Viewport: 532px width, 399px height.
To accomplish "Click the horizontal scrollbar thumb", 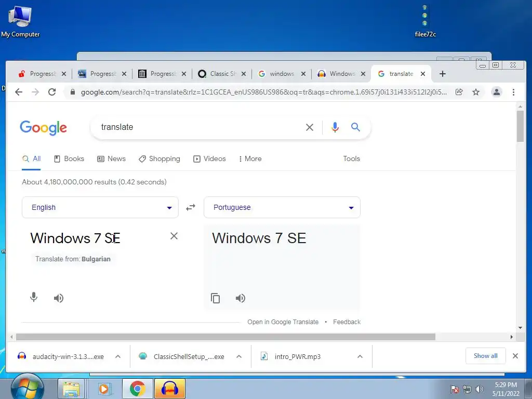I will tap(225, 337).
